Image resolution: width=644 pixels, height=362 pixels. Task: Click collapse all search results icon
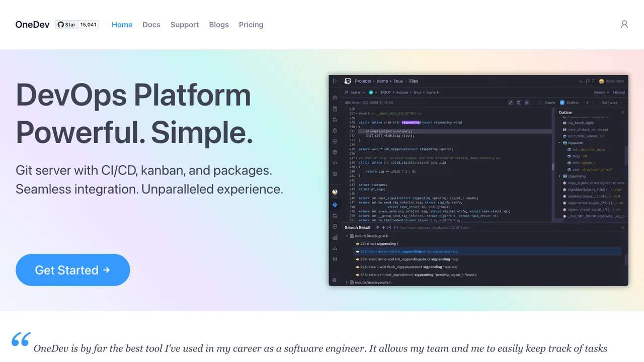point(396,228)
